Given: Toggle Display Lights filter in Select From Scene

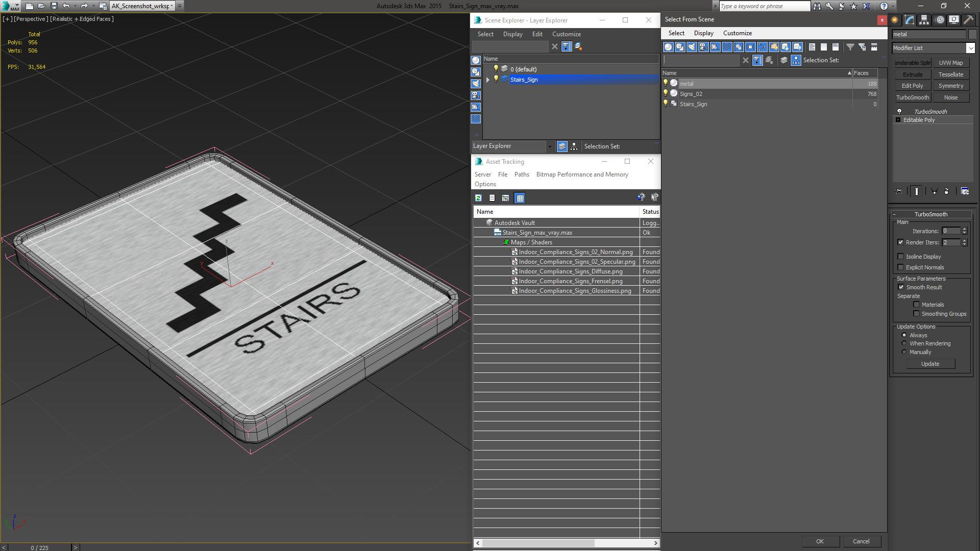Looking at the screenshot, I should 692,47.
